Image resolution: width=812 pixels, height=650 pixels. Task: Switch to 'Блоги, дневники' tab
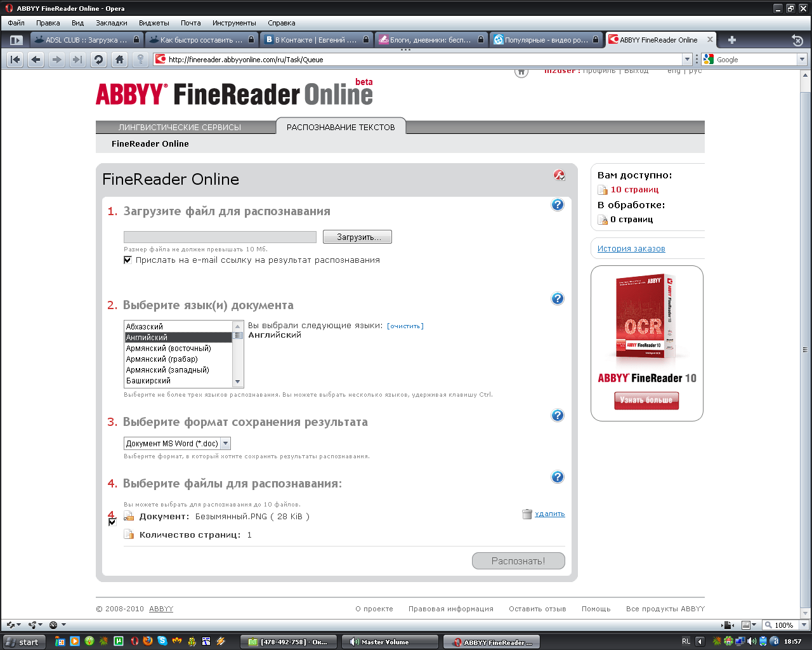431,40
